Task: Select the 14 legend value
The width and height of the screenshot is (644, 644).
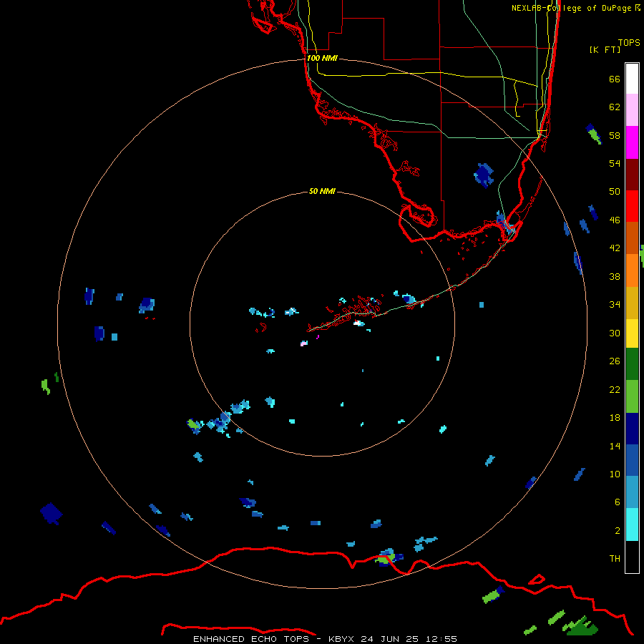Action: point(615,446)
